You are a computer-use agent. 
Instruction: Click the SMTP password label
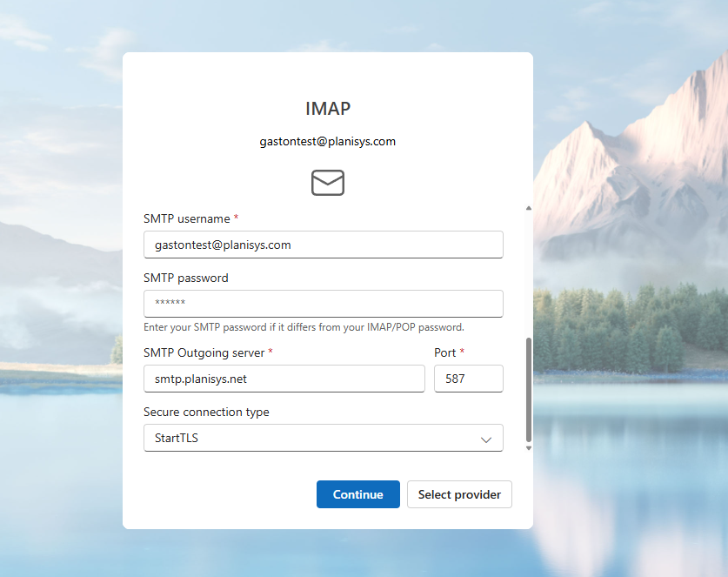pyautogui.click(x=185, y=278)
